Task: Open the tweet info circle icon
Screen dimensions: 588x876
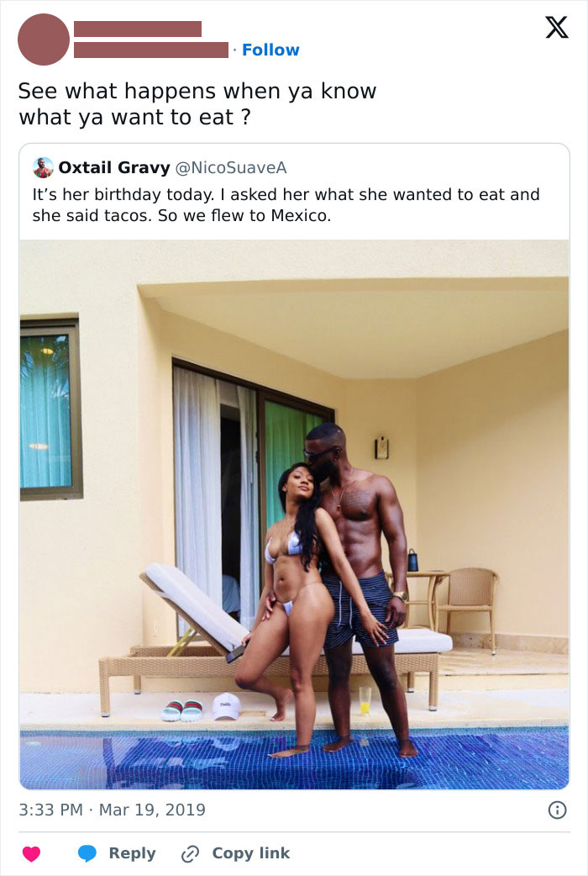Action: coord(557,810)
